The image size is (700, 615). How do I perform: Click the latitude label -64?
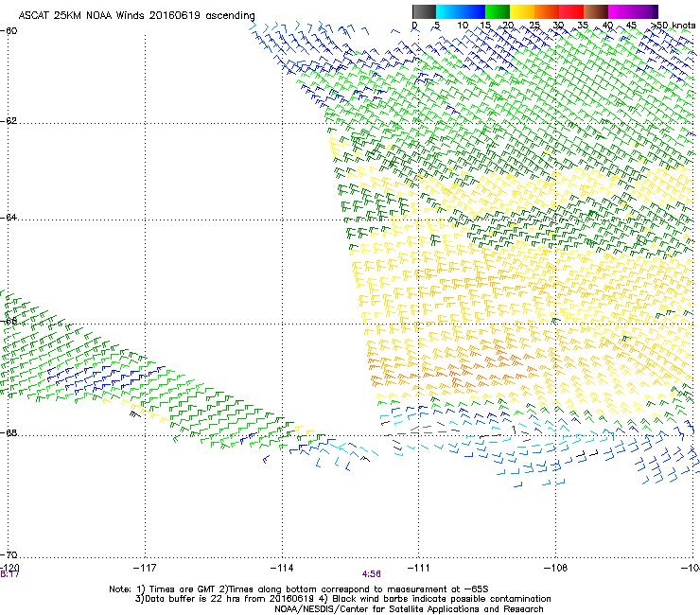pos(9,218)
